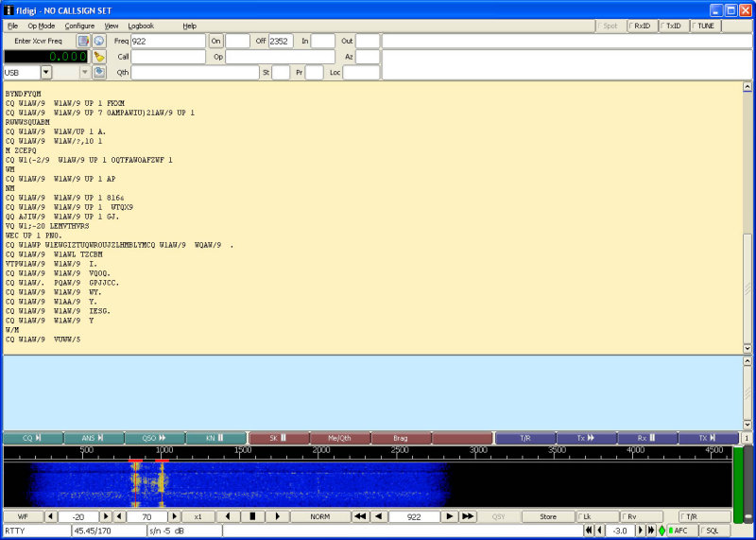The height and width of the screenshot is (540, 756).
Task: Open the USB mode dropdown
Action: coord(45,73)
